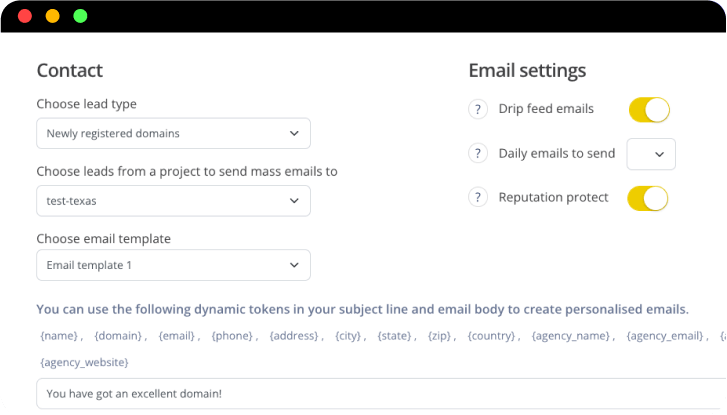Click the email subject line input field
727x415 pixels.
click(x=380, y=394)
